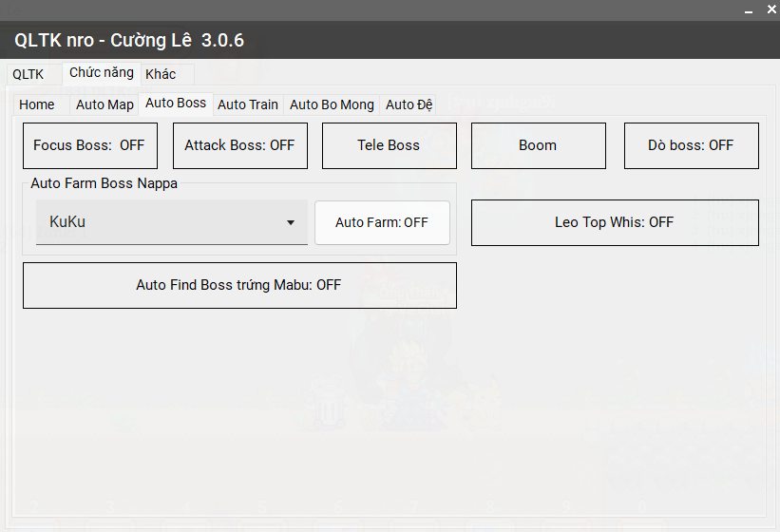Switch to the Auto Train tab

pyautogui.click(x=247, y=104)
